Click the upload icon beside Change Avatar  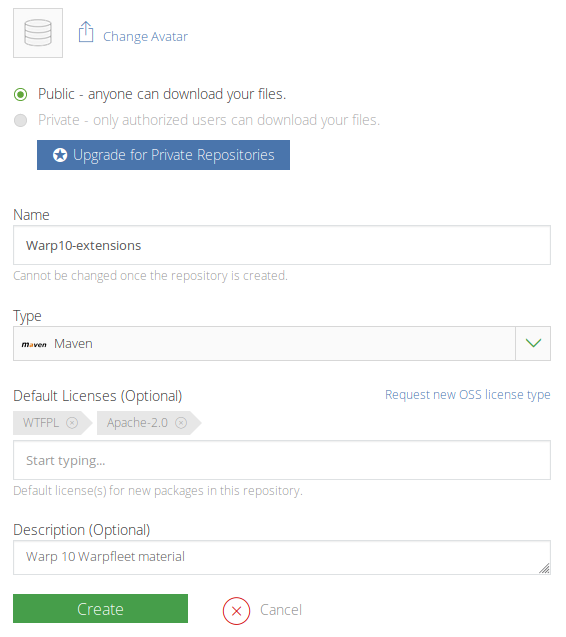pos(86,32)
